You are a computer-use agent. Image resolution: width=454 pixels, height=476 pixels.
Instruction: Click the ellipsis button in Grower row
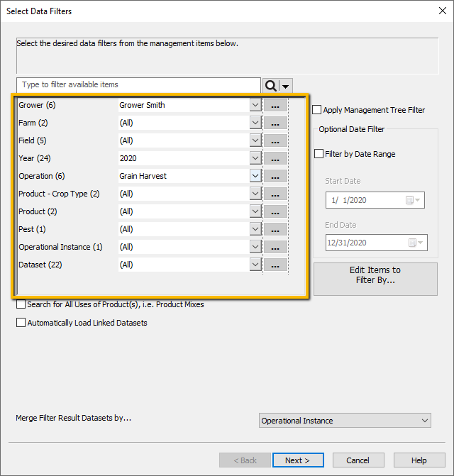point(275,105)
